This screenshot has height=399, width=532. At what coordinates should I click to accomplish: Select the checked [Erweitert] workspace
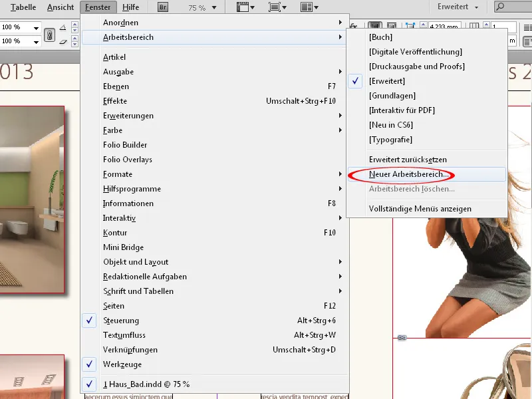click(x=427, y=80)
